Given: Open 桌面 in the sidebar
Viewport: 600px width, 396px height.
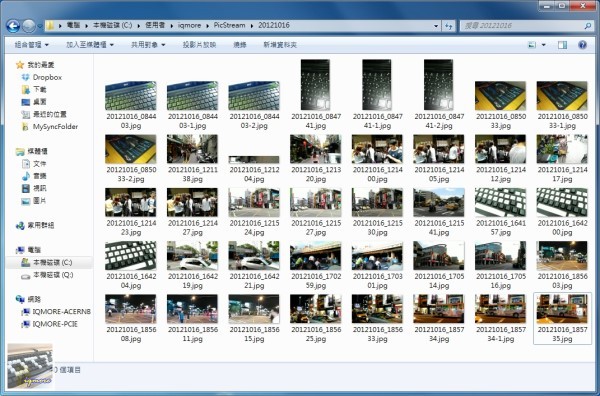Looking at the screenshot, I should (34, 102).
